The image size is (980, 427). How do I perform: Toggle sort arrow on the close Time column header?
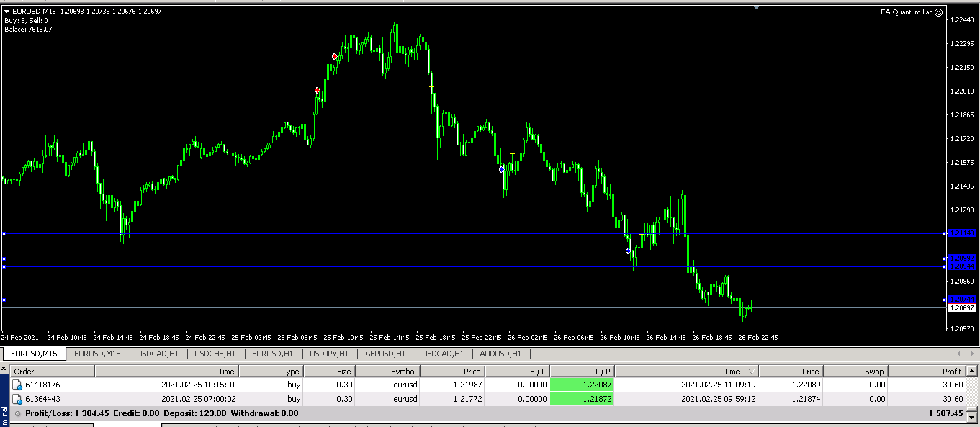pos(752,372)
